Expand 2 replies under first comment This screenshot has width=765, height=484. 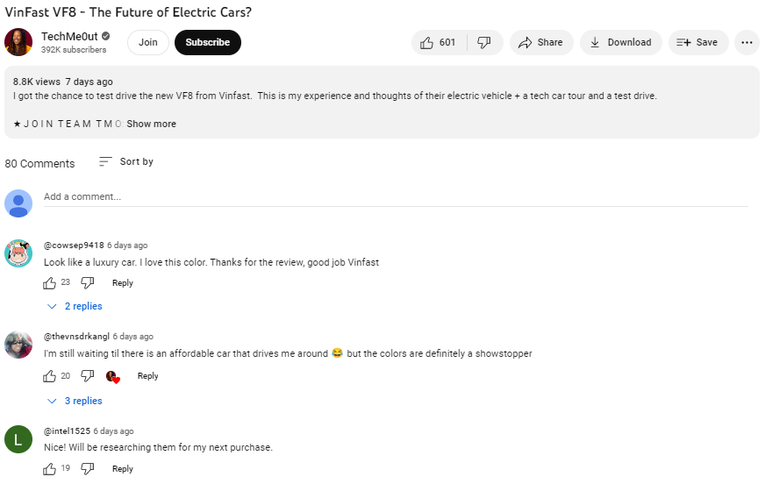75,306
